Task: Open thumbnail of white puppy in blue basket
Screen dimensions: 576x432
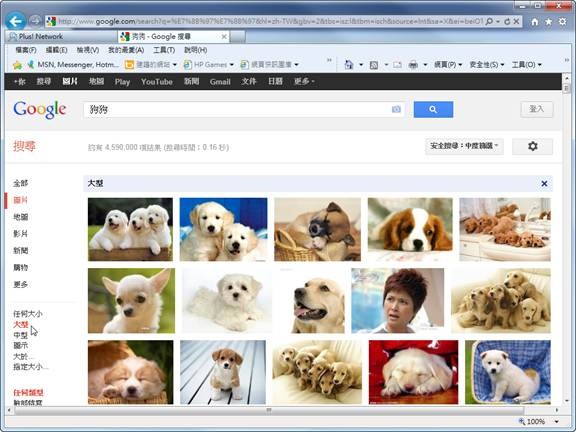Action: pyautogui.click(x=508, y=372)
